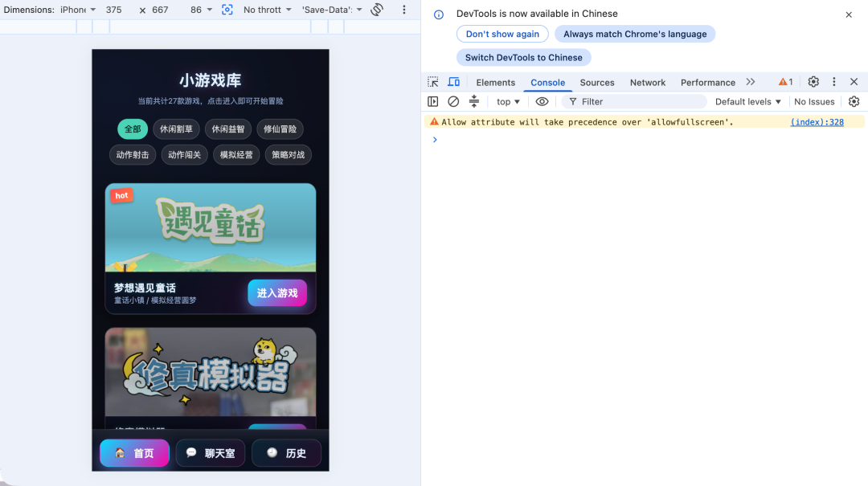Open the 历史 history tab
The width and height of the screenshot is (868, 486).
tap(286, 453)
